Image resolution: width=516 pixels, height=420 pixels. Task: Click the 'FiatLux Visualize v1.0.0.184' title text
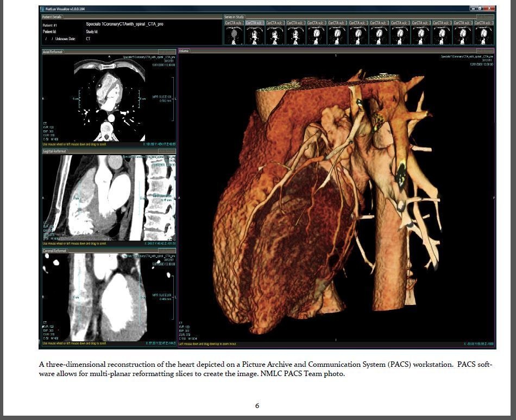coord(65,9)
